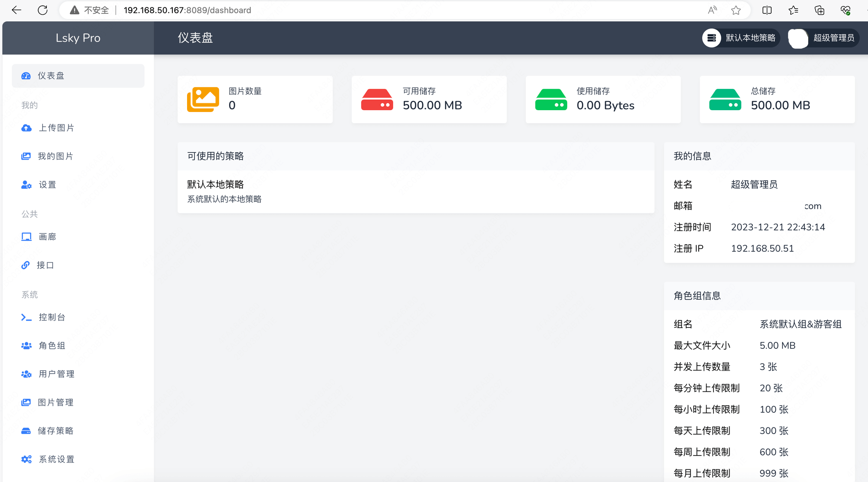The width and height of the screenshot is (868, 482).
Task: Open the 默认本地策略 strategy dropdown in the header
Action: 741,38
